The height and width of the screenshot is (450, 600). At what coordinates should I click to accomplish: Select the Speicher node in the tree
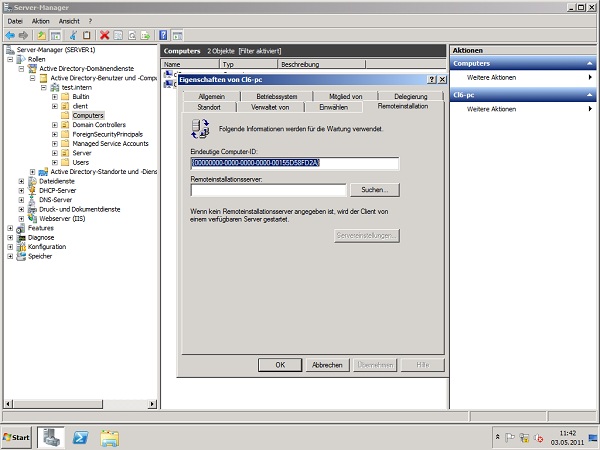[40, 256]
